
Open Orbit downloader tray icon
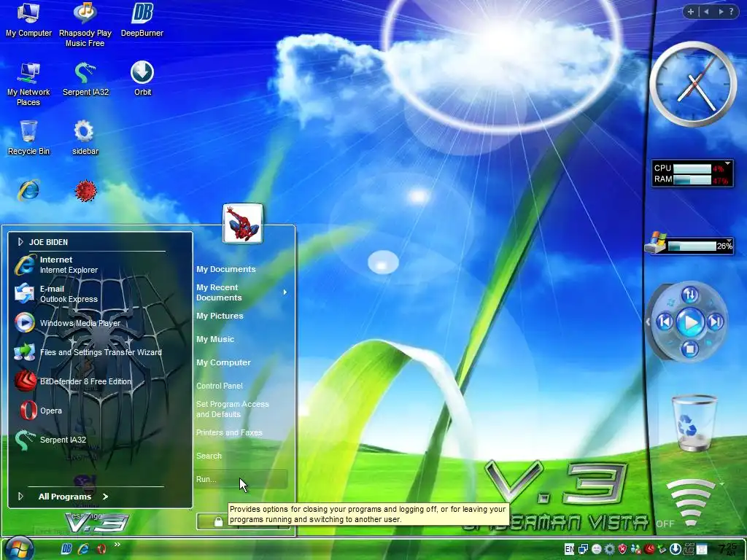675,549
